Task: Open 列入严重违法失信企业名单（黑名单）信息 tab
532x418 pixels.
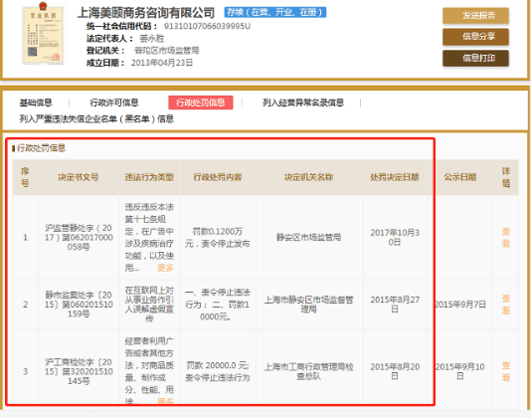Action: point(96,118)
